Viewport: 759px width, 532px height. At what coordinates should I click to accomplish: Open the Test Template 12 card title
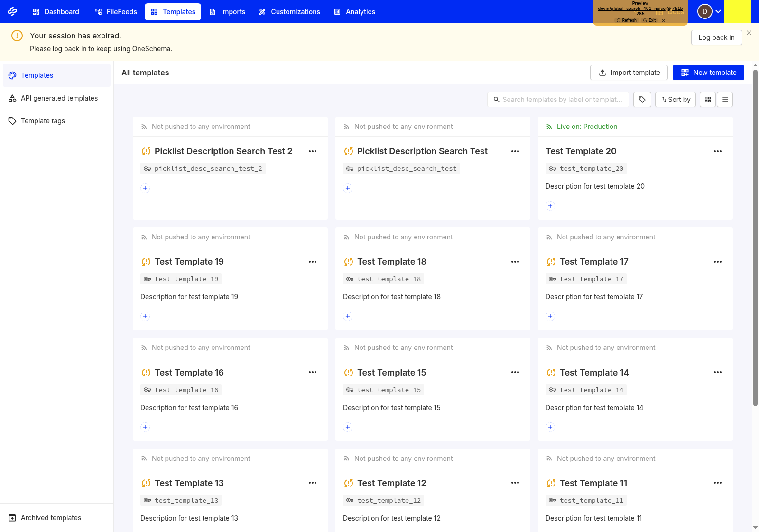[x=392, y=483]
